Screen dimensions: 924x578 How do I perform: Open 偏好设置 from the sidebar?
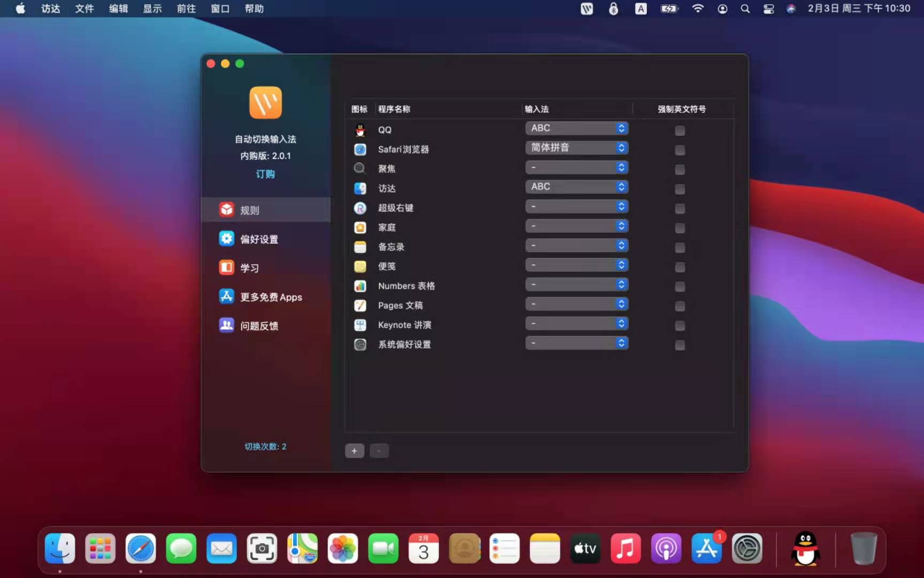point(259,239)
